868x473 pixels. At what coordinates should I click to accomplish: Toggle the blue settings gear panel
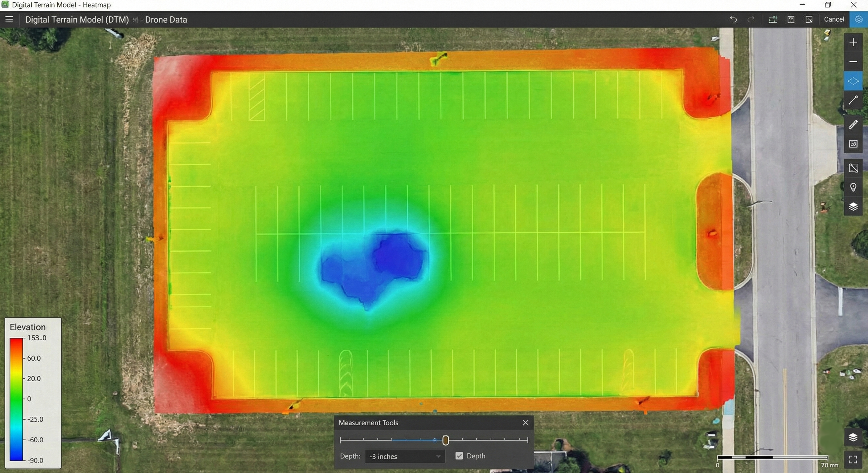point(858,19)
